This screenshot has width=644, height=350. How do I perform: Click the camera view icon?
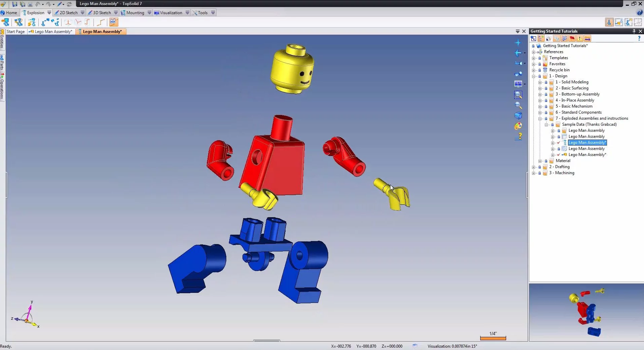click(x=518, y=63)
